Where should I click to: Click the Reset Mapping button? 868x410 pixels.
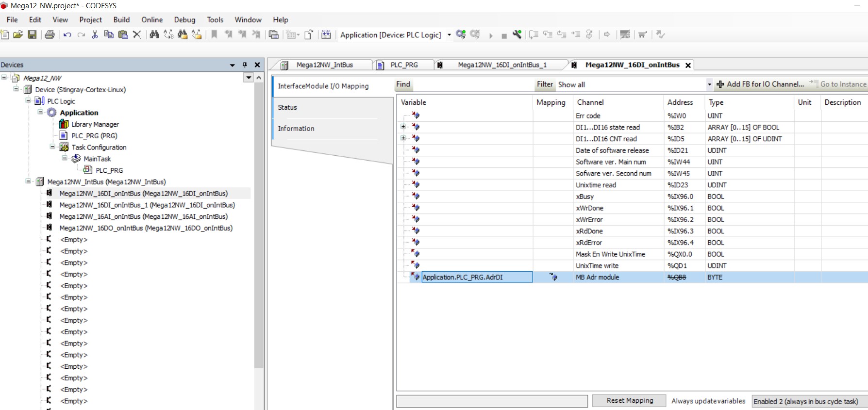(630, 401)
